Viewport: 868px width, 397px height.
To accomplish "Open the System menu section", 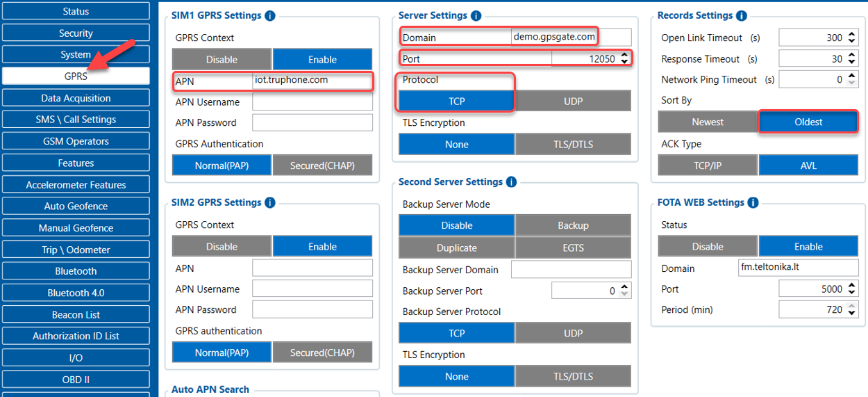I will point(76,54).
